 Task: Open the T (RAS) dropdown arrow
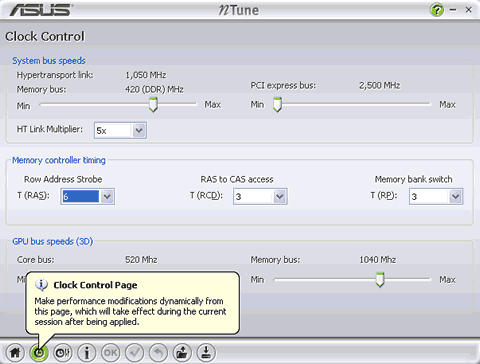[x=107, y=196]
